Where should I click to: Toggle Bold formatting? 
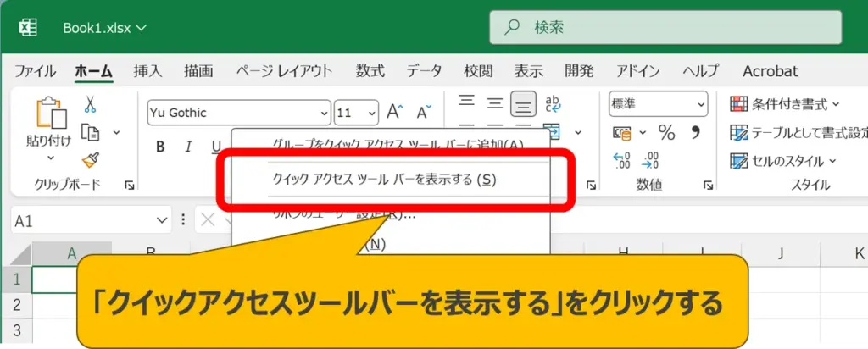160,147
